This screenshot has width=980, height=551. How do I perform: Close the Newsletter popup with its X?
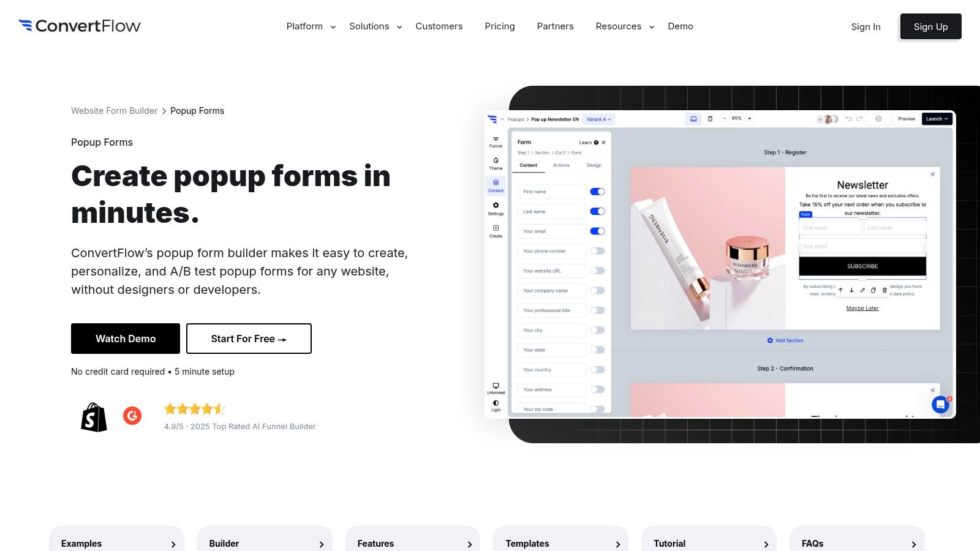pyautogui.click(x=933, y=174)
